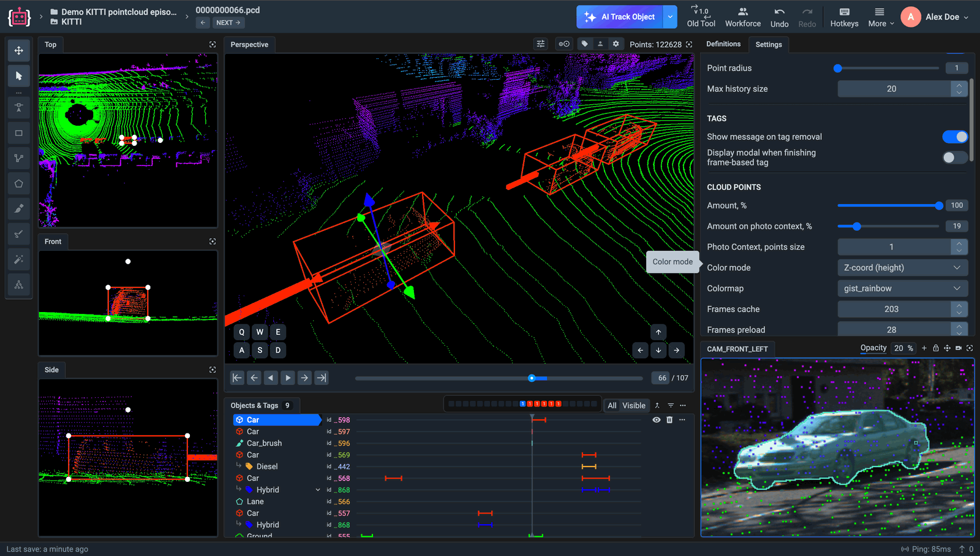Click the current frame number field 66
Viewport: 980px width, 556px height.
click(660, 378)
